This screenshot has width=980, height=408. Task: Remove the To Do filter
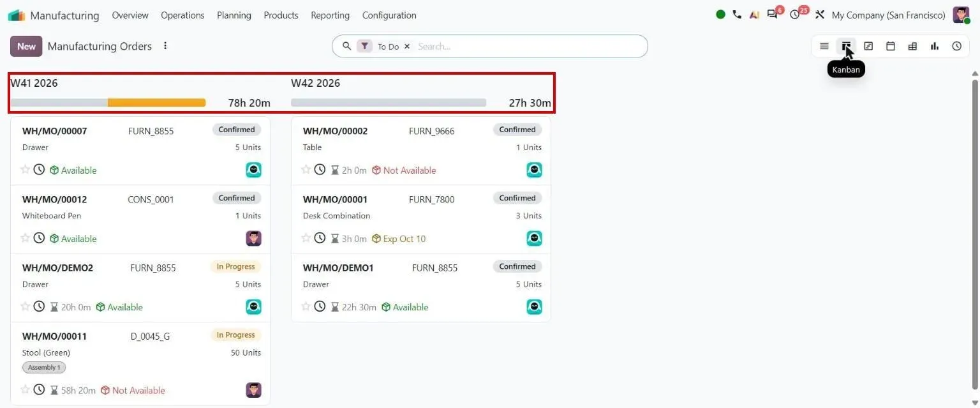407,47
